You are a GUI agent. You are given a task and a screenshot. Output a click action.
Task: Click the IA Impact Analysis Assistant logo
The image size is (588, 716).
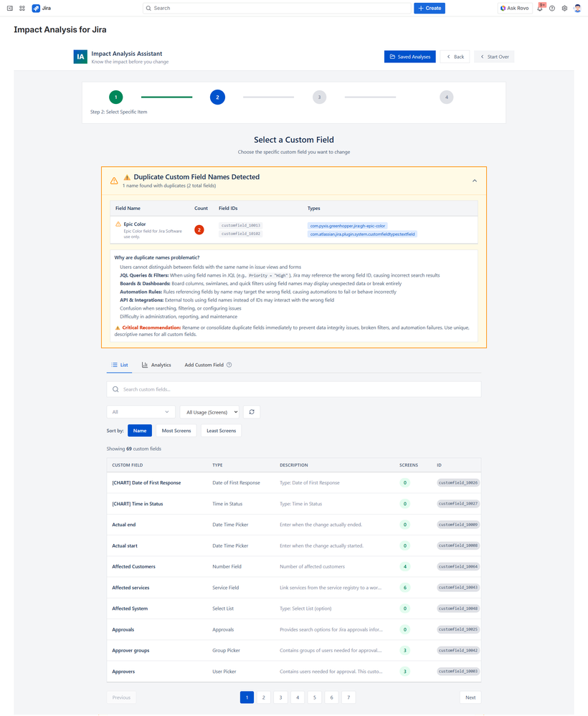pyautogui.click(x=80, y=56)
